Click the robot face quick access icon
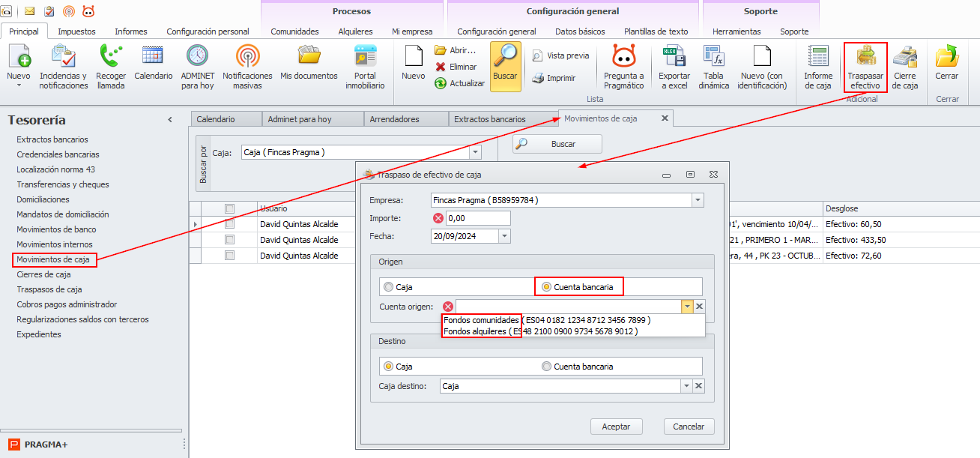980x458 pixels. click(x=88, y=11)
